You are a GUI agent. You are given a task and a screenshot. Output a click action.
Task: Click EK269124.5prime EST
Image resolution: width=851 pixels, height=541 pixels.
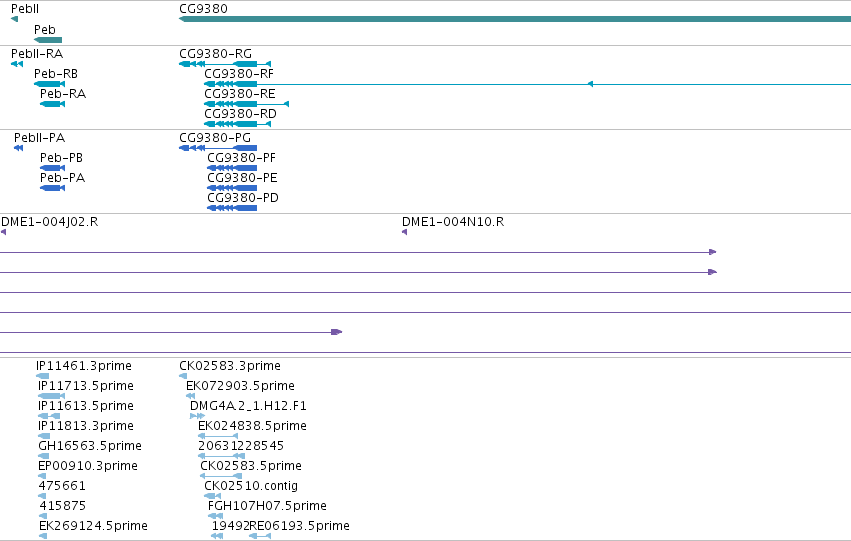[x=93, y=526]
